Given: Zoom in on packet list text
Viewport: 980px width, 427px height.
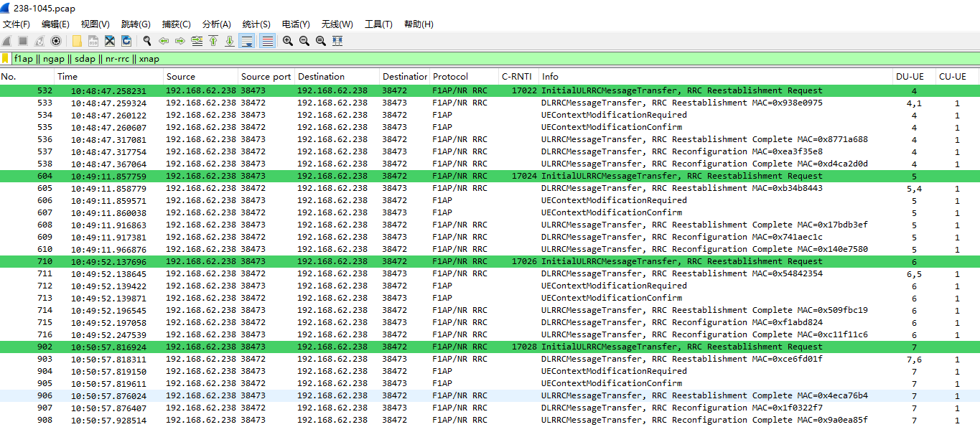Looking at the screenshot, I should [x=288, y=41].
